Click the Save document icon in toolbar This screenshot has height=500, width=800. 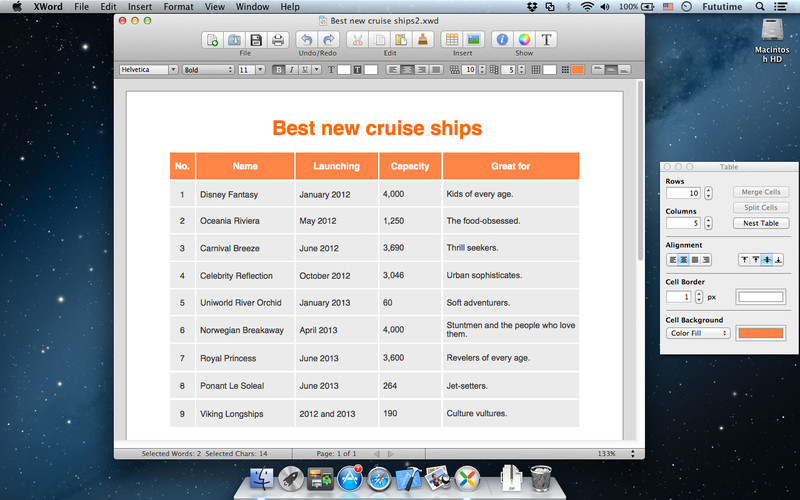(x=256, y=40)
